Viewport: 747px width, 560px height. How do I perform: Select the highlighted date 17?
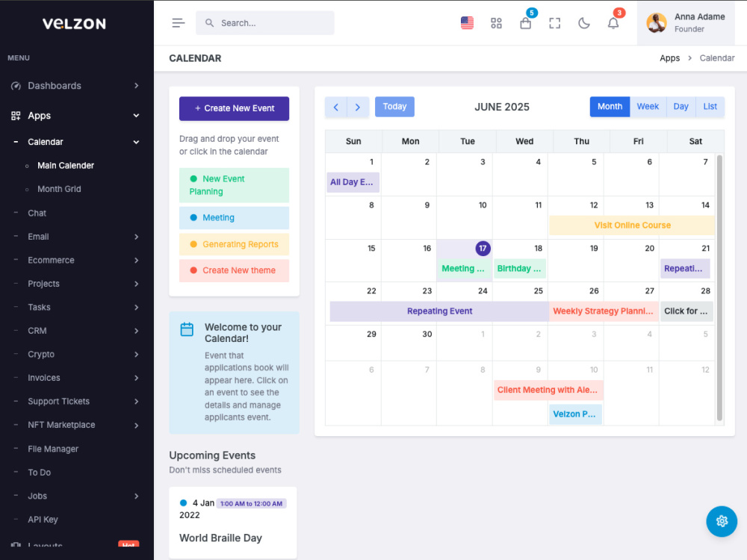[x=483, y=248]
